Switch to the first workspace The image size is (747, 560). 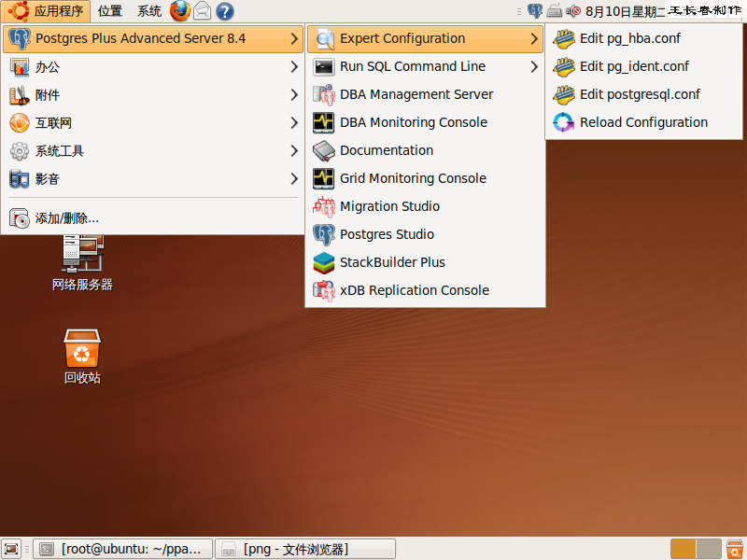pyautogui.click(x=683, y=549)
